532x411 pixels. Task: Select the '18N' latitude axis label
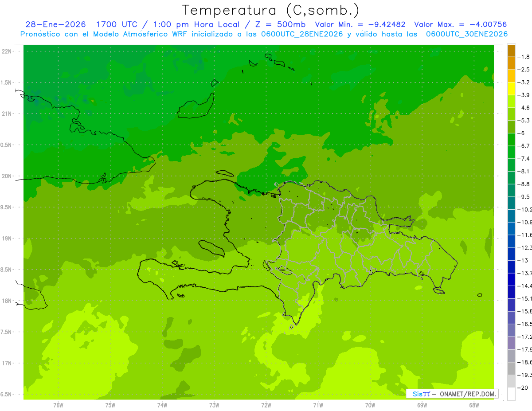click(x=7, y=301)
